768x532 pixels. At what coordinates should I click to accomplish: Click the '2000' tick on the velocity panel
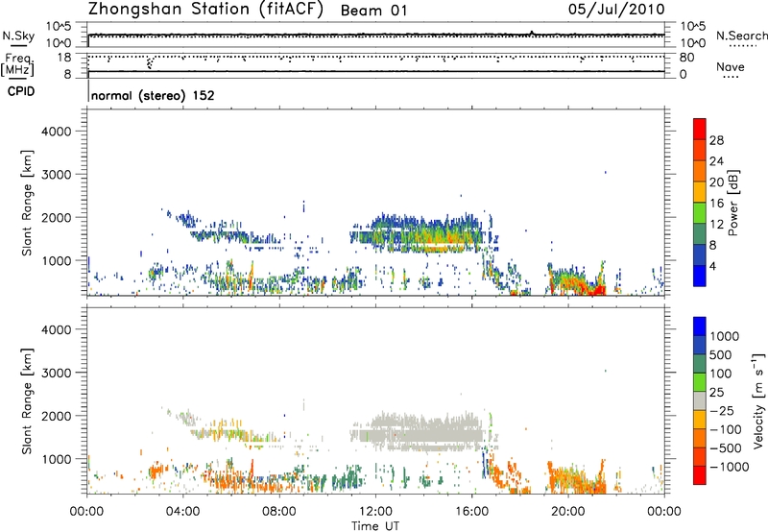(x=57, y=416)
